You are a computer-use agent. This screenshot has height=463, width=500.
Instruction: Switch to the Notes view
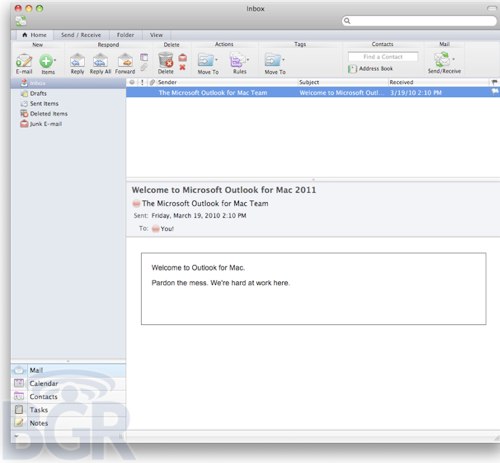click(68, 423)
